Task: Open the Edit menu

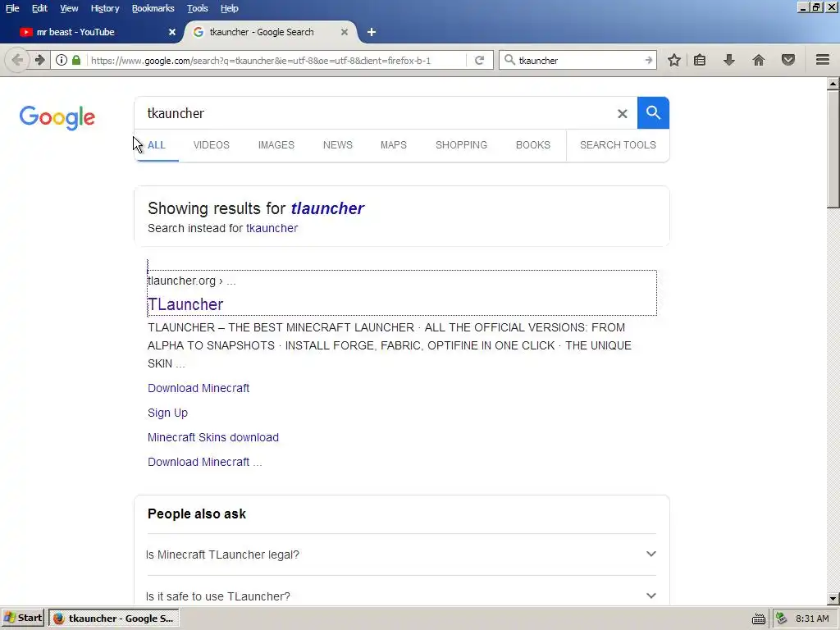Action: click(39, 8)
